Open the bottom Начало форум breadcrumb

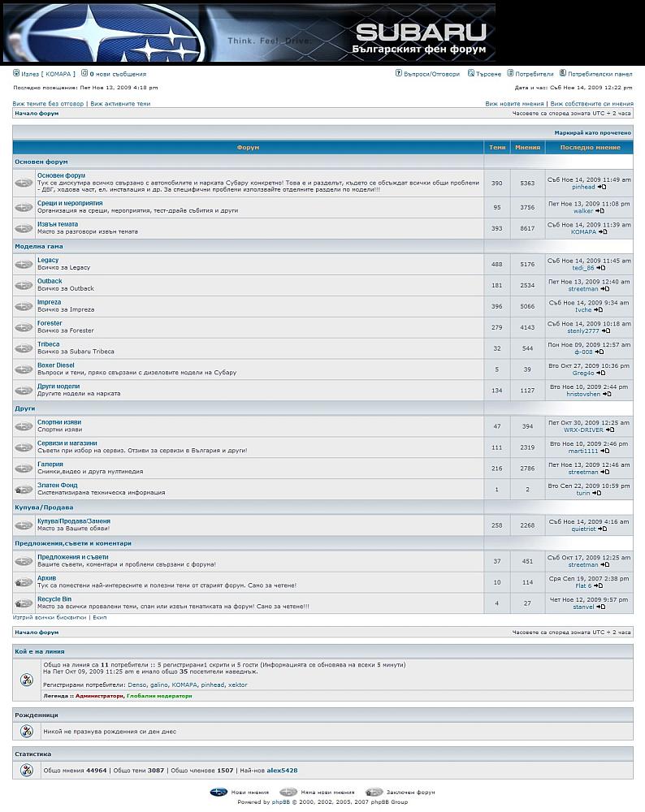coord(37,633)
